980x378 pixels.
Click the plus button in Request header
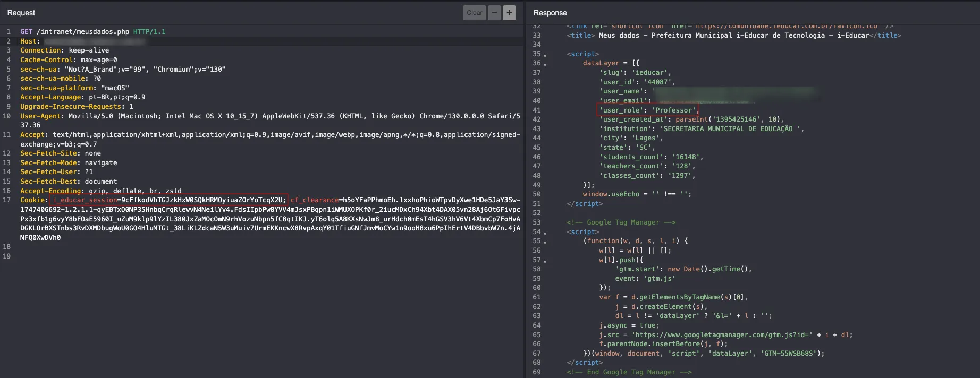[509, 13]
